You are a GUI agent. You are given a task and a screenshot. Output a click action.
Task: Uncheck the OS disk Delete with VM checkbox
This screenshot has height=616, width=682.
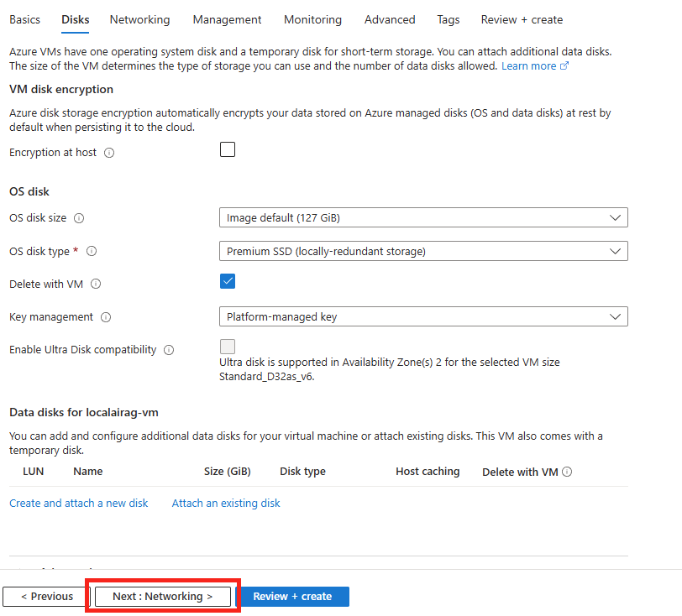tap(228, 281)
